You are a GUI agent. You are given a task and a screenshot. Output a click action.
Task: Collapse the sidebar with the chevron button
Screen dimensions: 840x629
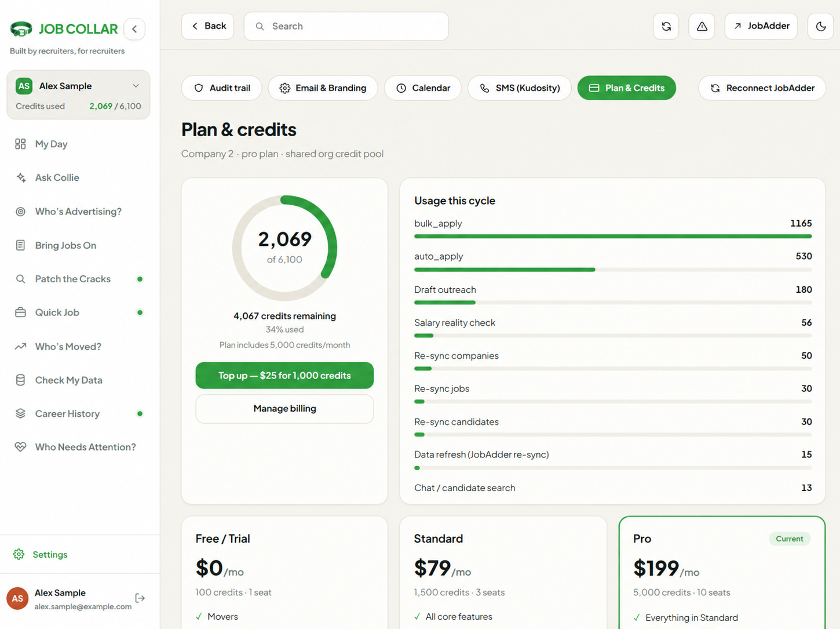tap(134, 29)
